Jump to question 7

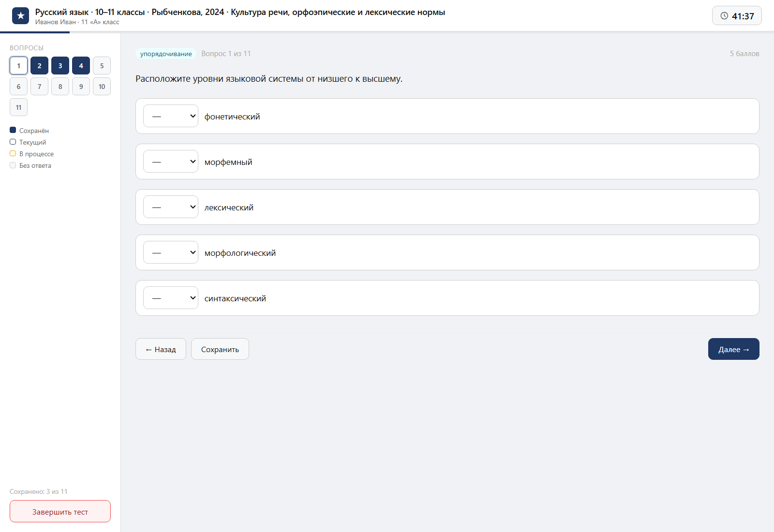click(39, 87)
